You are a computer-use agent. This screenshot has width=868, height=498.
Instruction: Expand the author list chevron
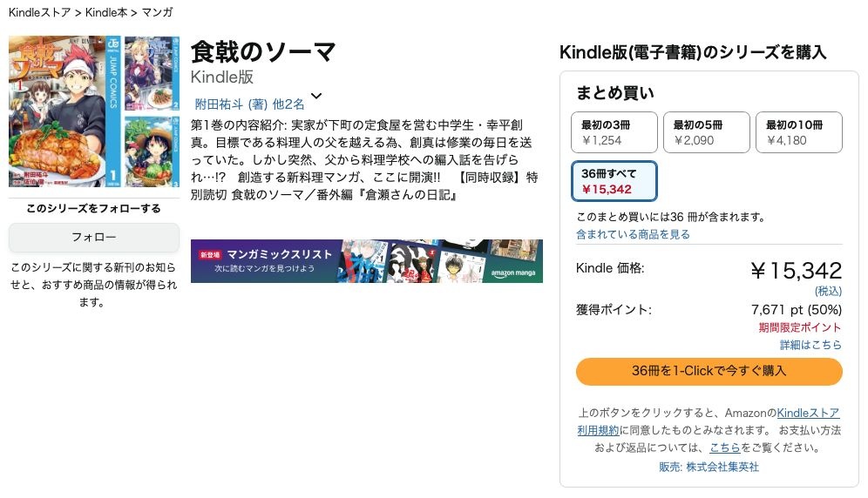pos(316,97)
